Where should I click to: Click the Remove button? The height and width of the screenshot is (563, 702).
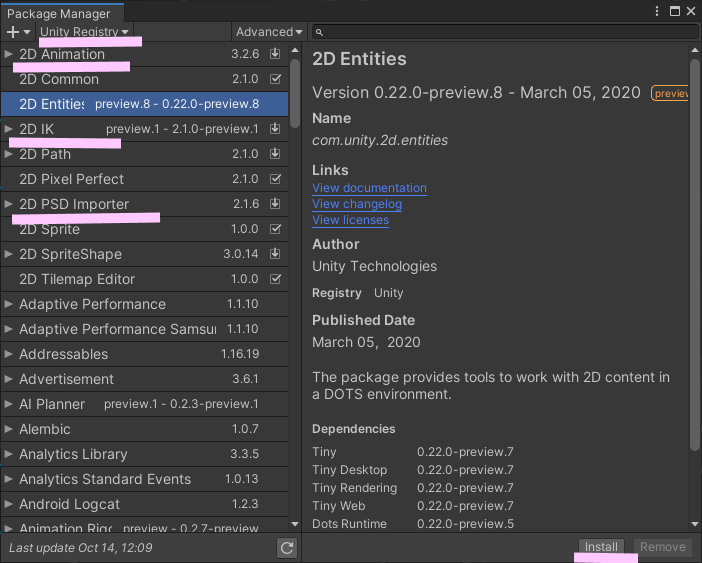click(663, 547)
